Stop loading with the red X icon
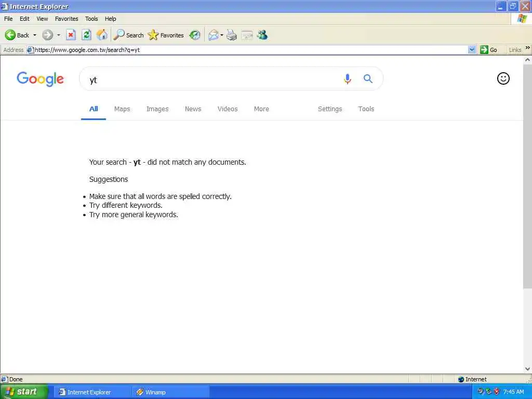 (71, 35)
